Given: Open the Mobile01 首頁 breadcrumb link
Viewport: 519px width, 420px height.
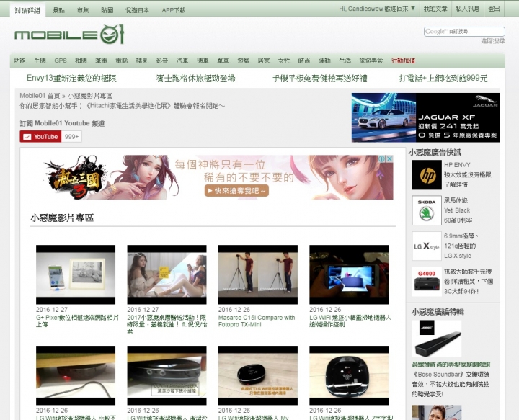Looking at the screenshot, I should click(x=40, y=96).
